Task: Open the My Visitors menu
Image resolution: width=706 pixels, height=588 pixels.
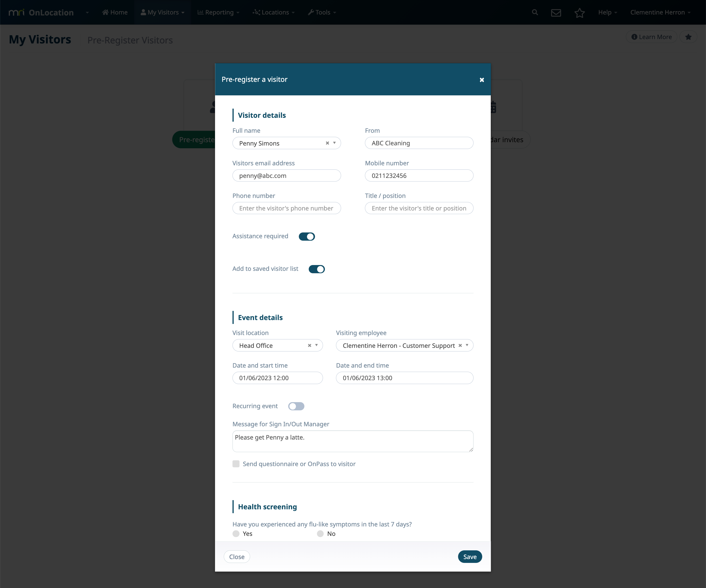Action: pos(163,13)
